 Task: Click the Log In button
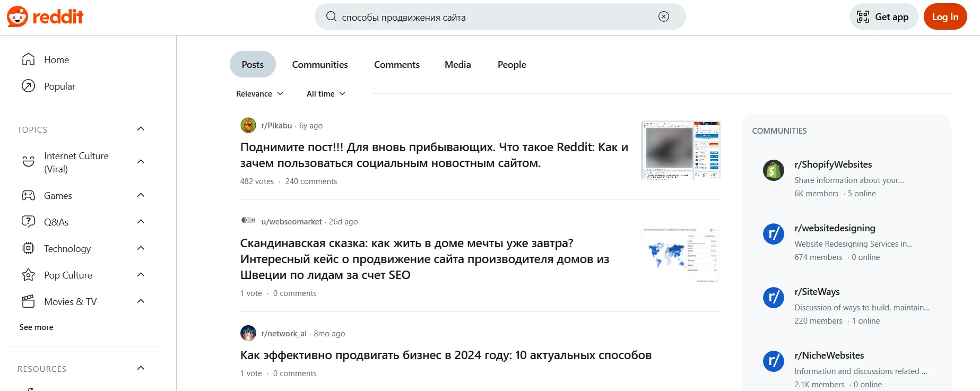(945, 17)
